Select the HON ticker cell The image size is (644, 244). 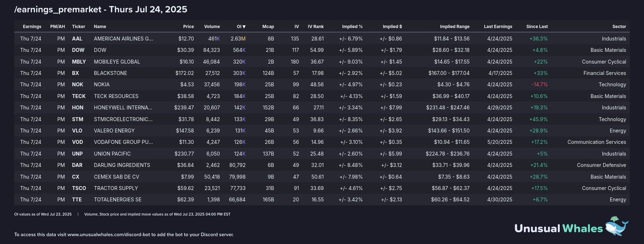(x=78, y=108)
